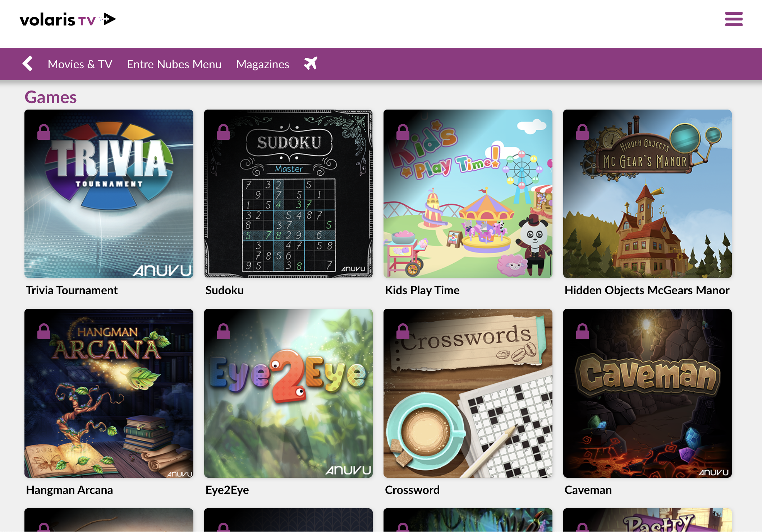The width and height of the screenshot is (762, 532).
Task: Open the Eye2Eye game thumbnail
Action: pyautogui.click(x=288, y=393)
